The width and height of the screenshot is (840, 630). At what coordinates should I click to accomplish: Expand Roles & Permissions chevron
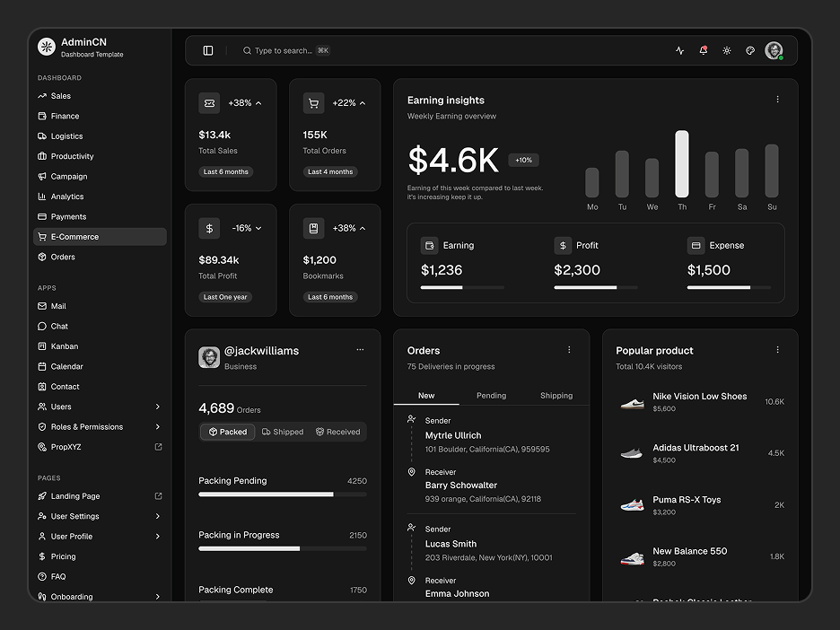pyautogui.click(x=158, y=427)
